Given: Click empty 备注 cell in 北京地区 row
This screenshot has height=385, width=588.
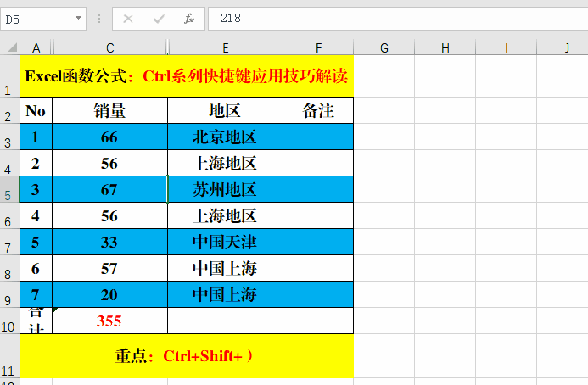Looking at the screenshot, I should coord(318,137).
